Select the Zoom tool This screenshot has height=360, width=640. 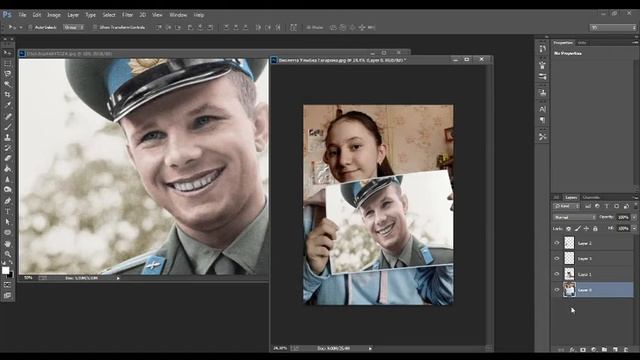pos(7,254)
